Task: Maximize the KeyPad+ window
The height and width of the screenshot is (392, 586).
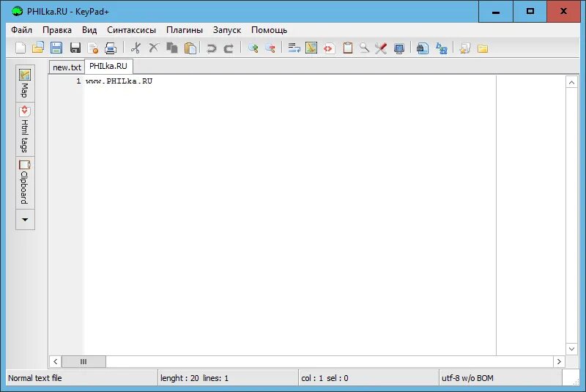Action: [x=530, y=11]
